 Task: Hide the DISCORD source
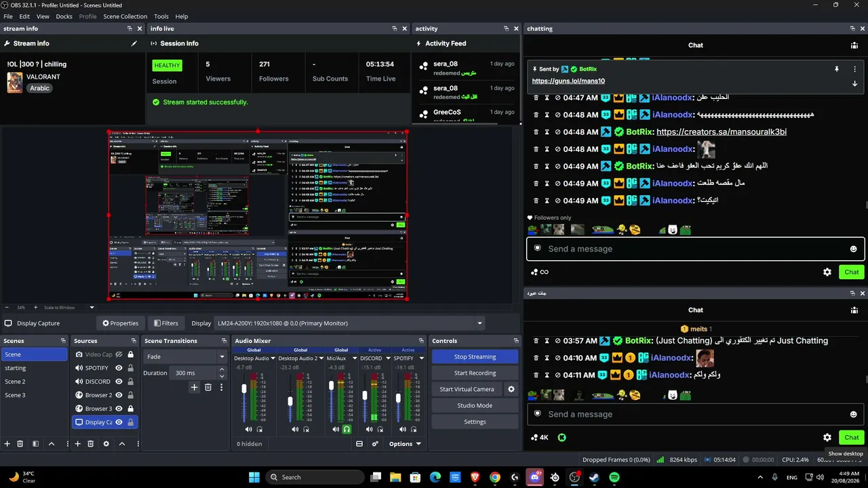119,382
